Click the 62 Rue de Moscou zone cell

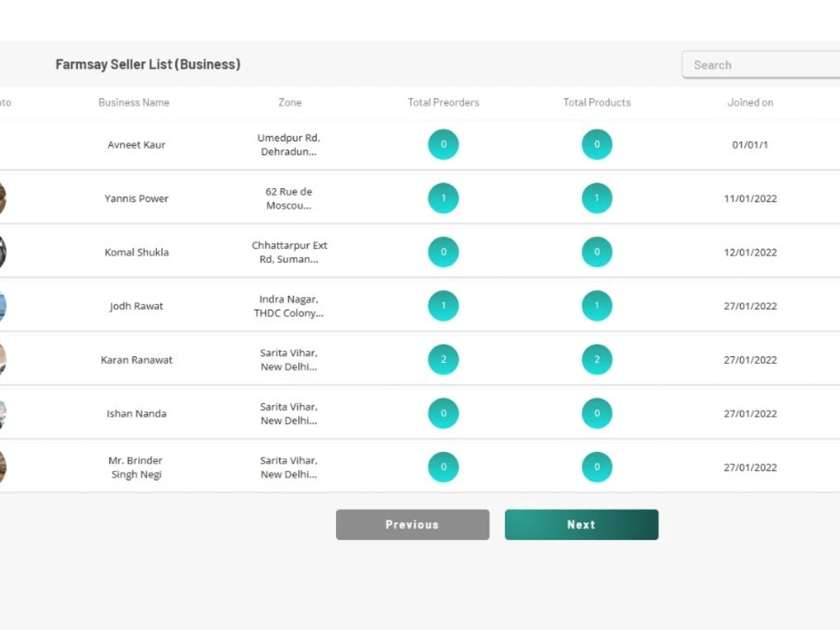click(x=289, y=198)
